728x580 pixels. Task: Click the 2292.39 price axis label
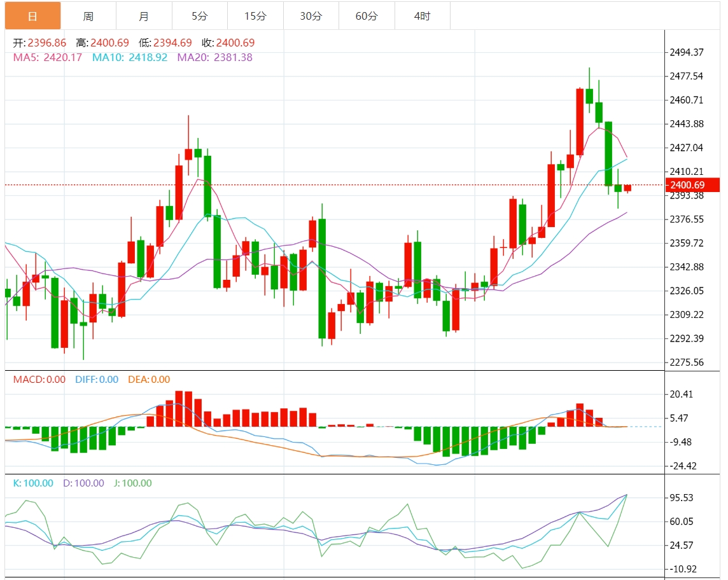[x=686, y=338]
